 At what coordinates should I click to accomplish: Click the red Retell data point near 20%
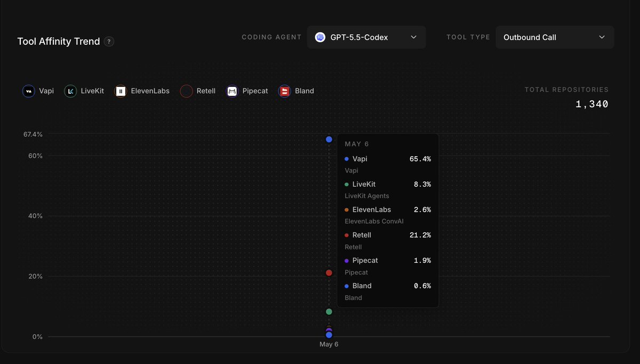pos(329,272)
